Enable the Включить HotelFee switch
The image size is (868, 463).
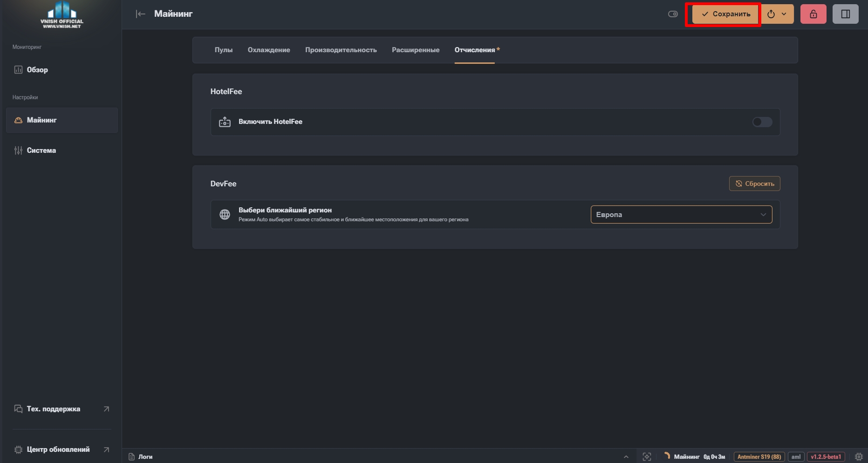(x=762, y=122)
